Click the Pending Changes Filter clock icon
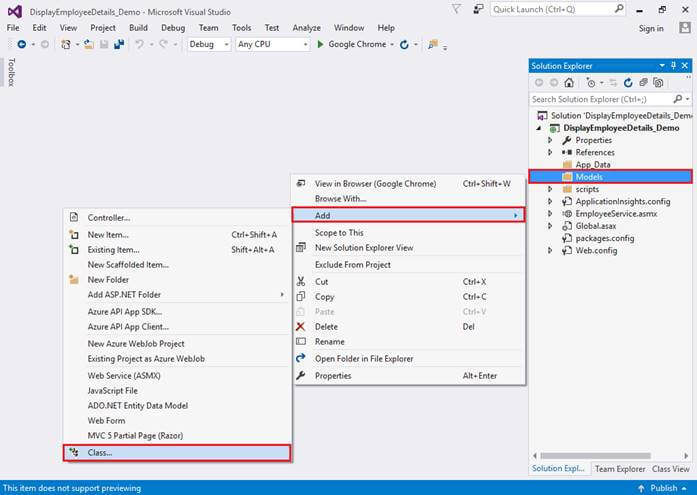697x495 pixels. [591, 83]
